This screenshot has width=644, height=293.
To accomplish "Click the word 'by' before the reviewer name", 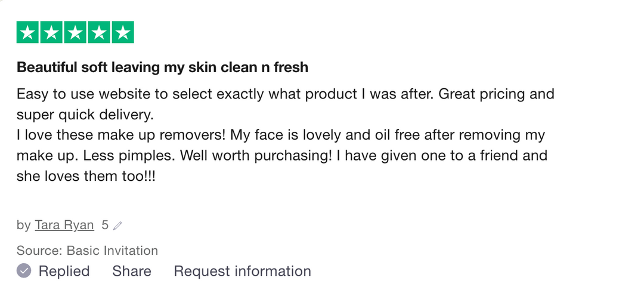I will tap(24, 225).
